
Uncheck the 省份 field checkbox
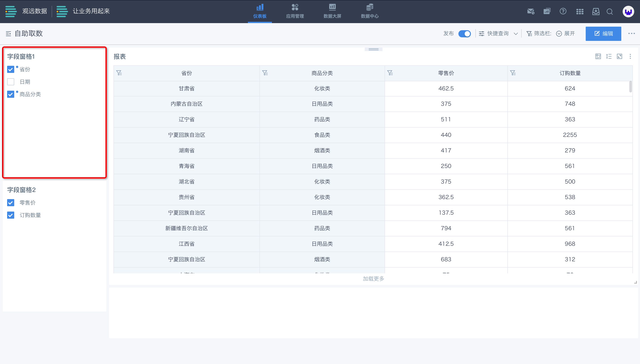point(10,69)
